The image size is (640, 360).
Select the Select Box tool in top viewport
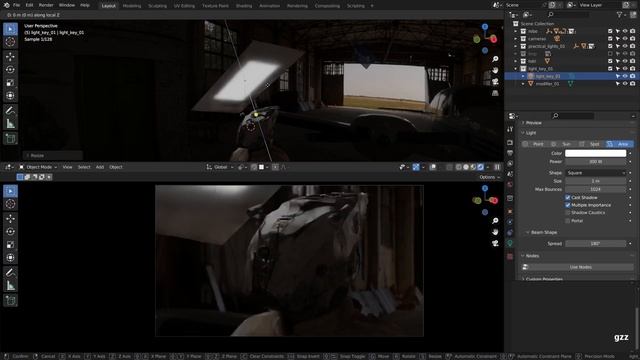pyautogui.click(x=11, y=29)
